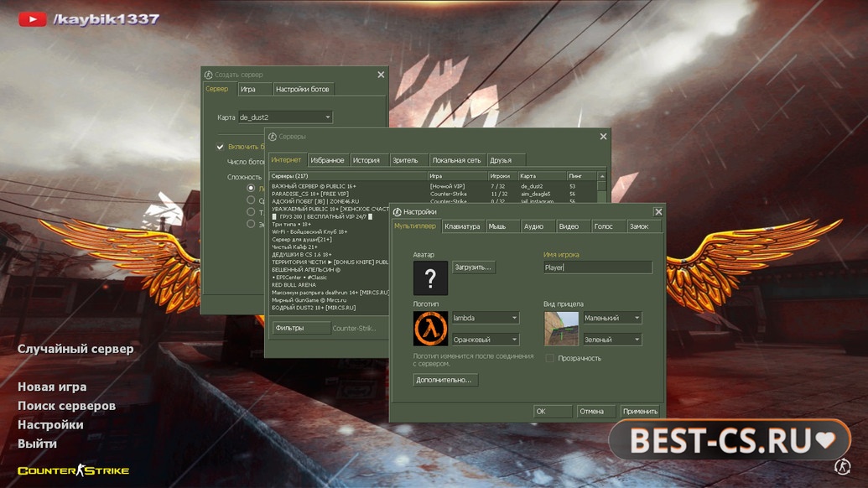Open the История servers tab
Image resolution: width=868 pixels, height=488 pixels.
pyautogui.click(x=368, y=160)
